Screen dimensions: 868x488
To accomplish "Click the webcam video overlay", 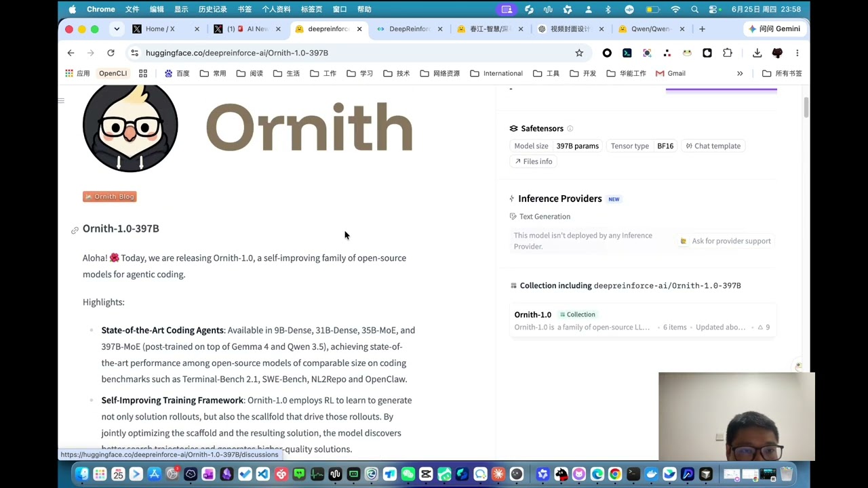I will [736, 416].
